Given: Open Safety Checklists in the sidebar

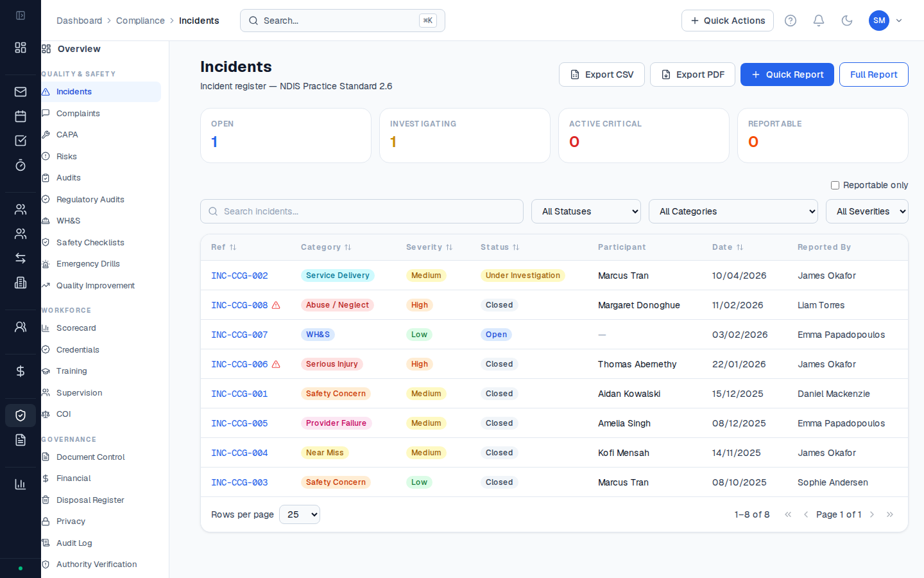Looking at the screenshot, I should tap(101, 242).
